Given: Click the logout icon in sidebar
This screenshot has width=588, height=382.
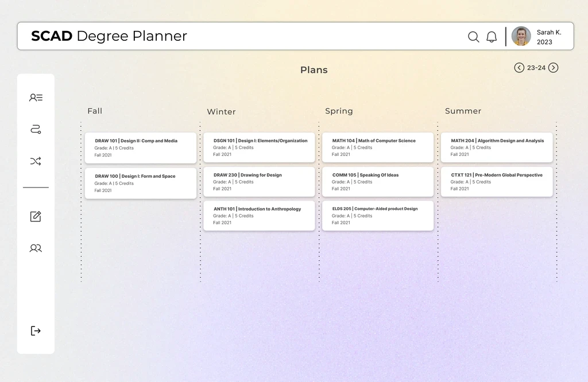Looking at the screenshot, I should pos(36,331).
